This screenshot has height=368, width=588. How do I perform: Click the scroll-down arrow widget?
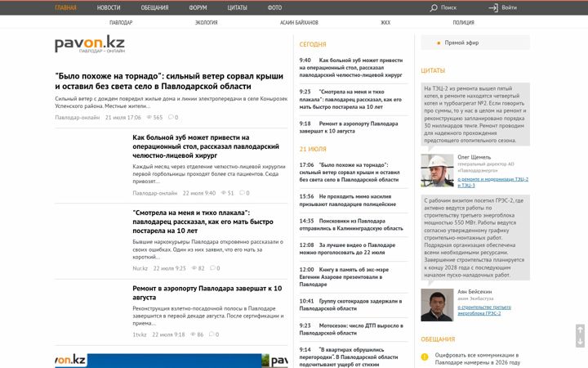(580, 342)
